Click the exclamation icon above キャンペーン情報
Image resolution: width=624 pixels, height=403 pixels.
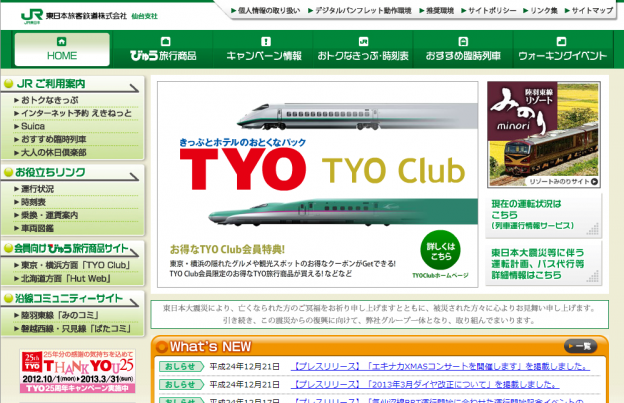click(x=266, y=41)
